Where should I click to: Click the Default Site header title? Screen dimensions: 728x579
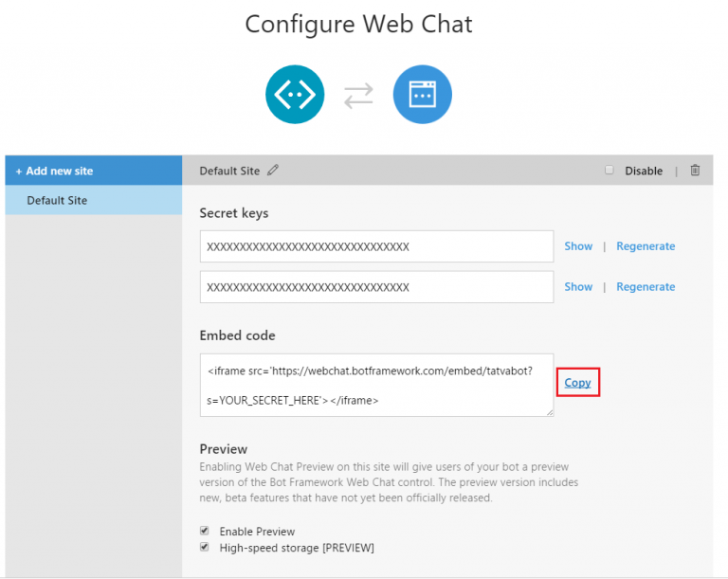[x=229, y=171]
